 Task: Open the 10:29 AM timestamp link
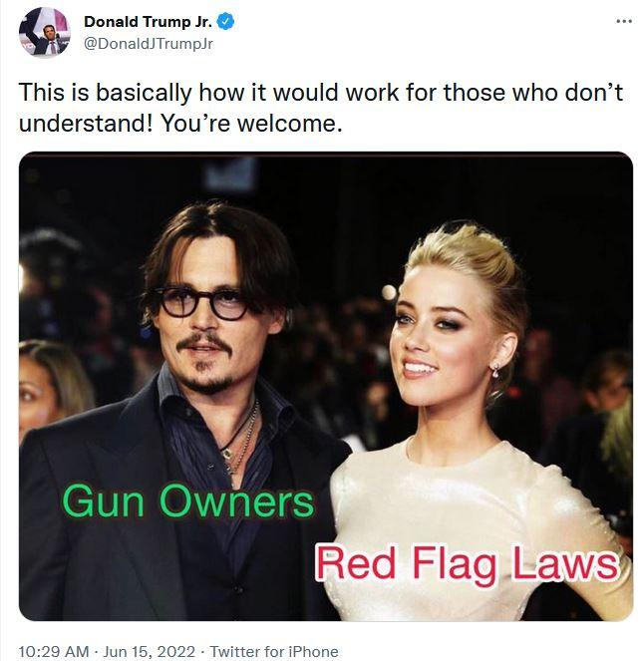tap(54, 651)
